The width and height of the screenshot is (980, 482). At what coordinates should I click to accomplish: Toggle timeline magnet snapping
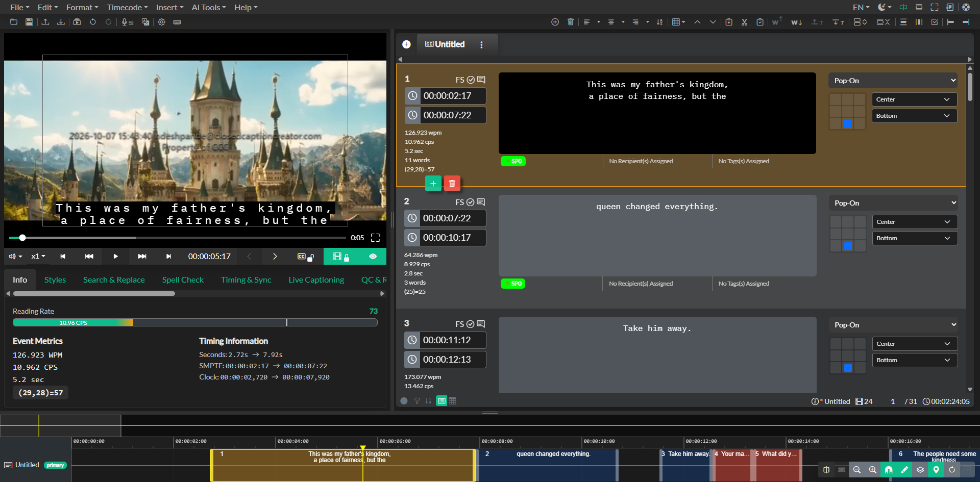pyautogui.click(x=889, y=470)
